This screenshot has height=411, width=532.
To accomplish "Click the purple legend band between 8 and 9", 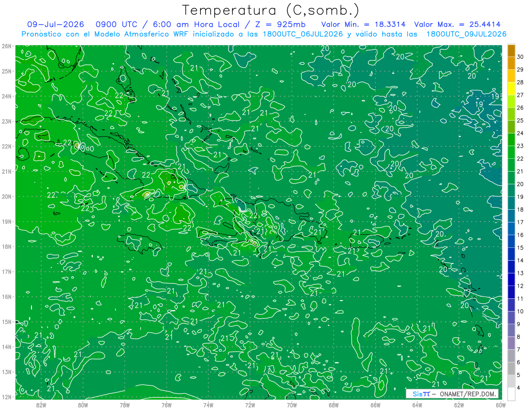I will [x=511, y=331].
